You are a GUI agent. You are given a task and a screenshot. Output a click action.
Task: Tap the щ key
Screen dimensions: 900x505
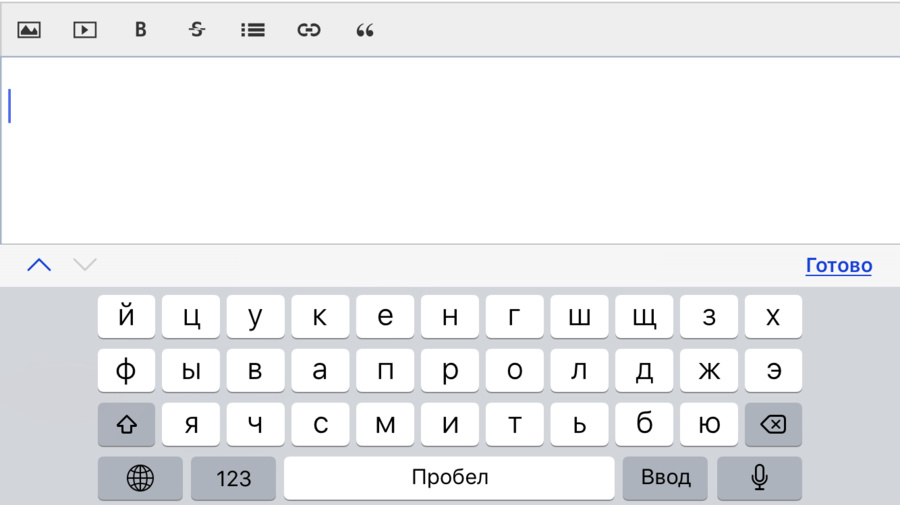click(x=644, y=316)
